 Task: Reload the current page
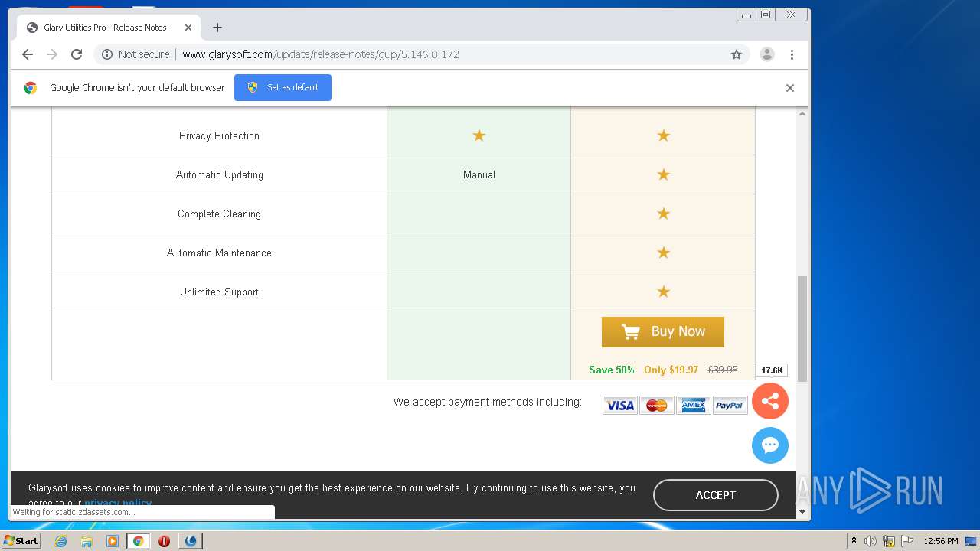pos(77,54)
